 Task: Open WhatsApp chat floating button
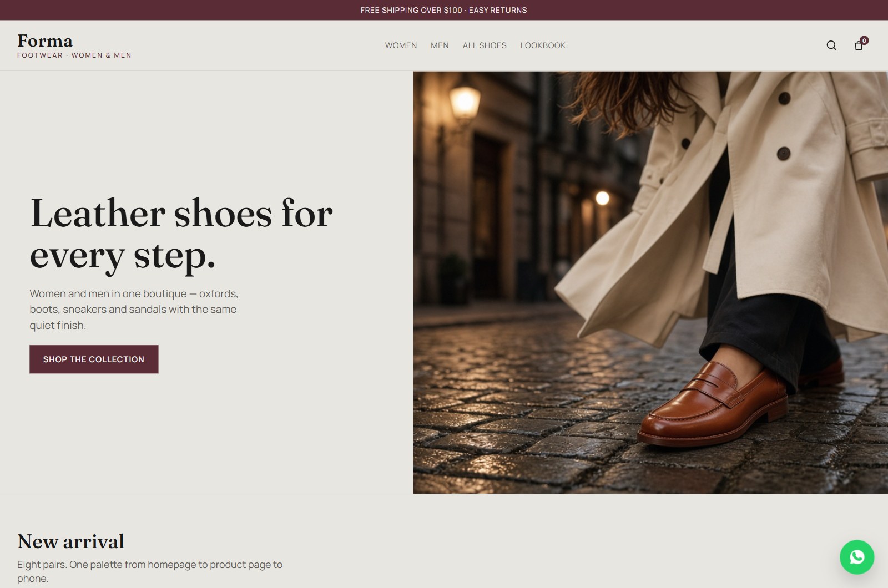pos(857,557)
